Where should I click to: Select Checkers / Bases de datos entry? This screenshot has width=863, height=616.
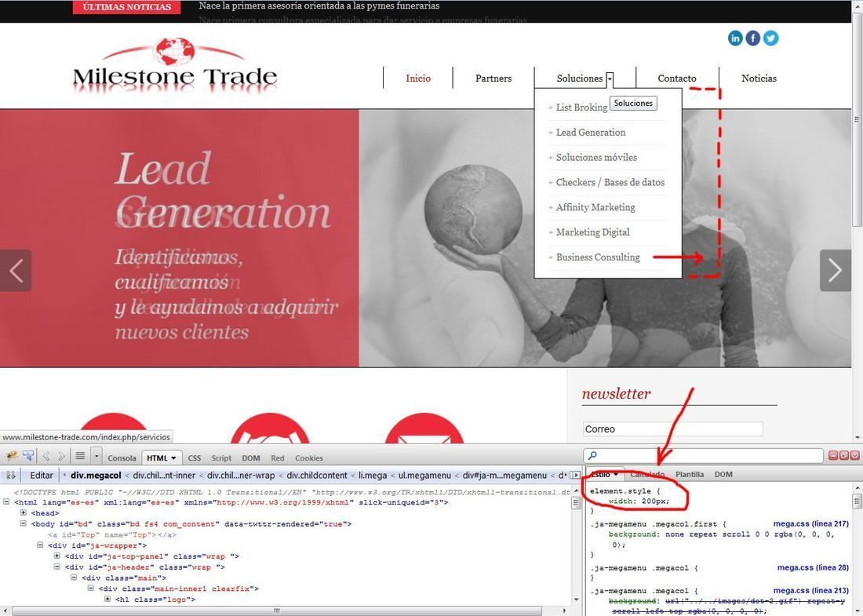click(610, 182)
